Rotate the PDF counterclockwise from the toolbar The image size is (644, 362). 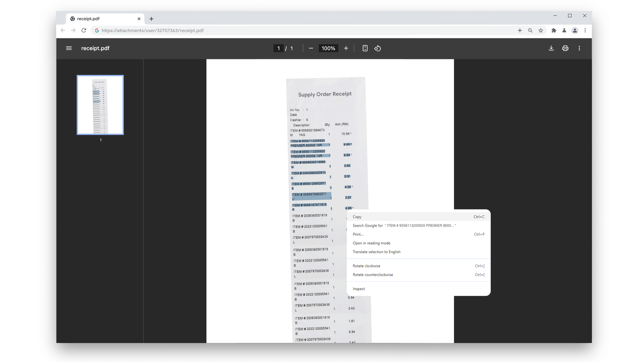point(377,48)
